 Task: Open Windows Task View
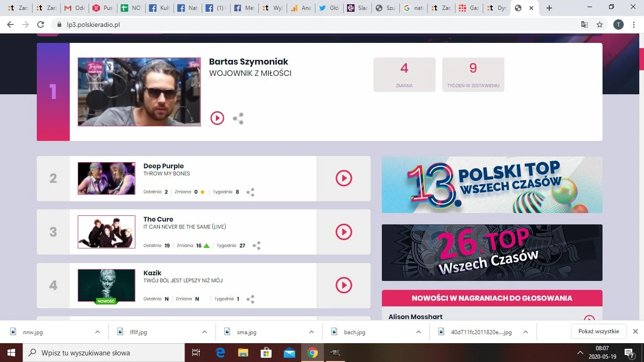(197, 353)
